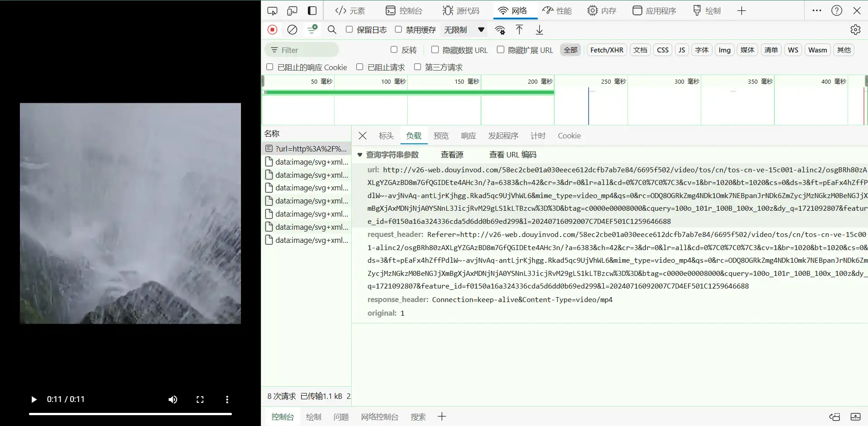Enable the 保留日志 checkbox
Image resolution: width=868 pixels, height=426 pixels.
(349, 29)
